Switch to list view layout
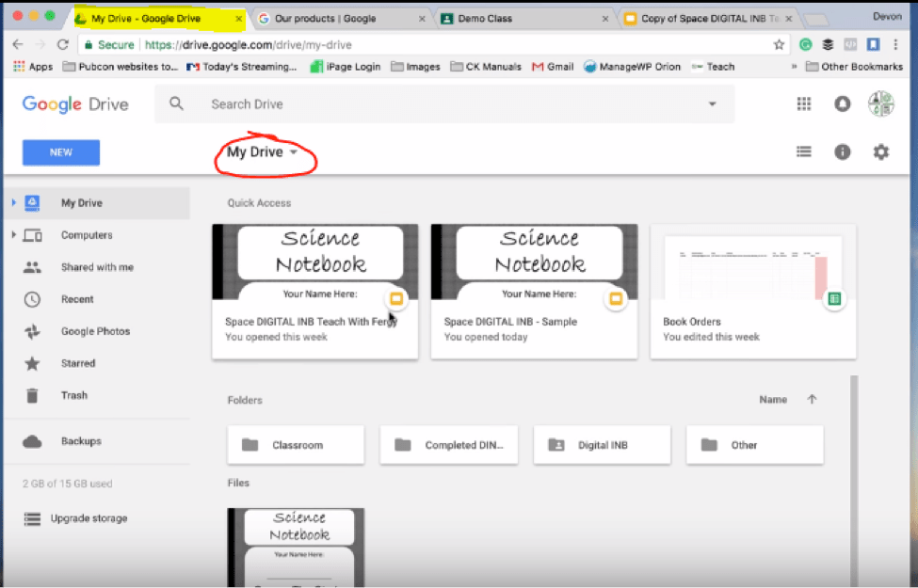Screen dimensions: 918x588 click(x=804, y=151)
